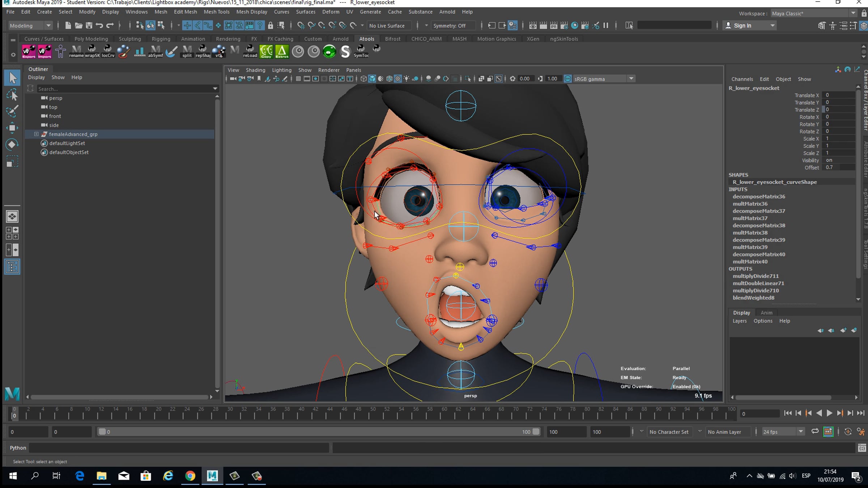Open the Deform menu

331,12
